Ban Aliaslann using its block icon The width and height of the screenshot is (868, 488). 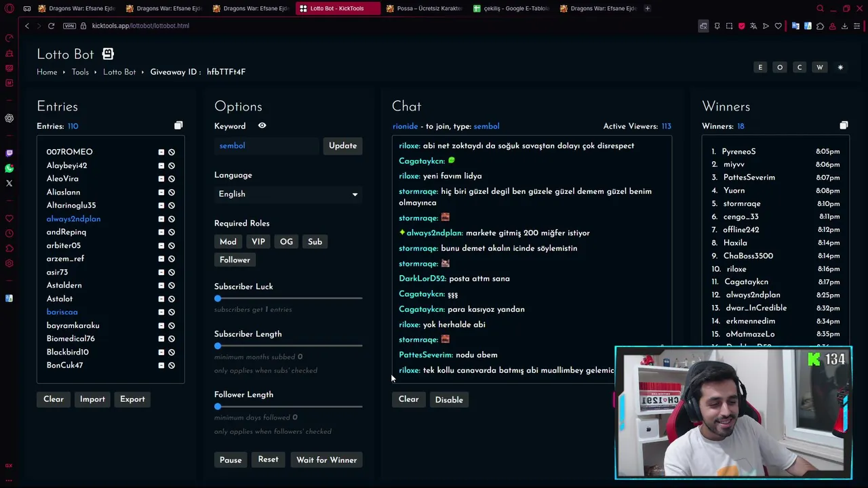pos(172,192)
